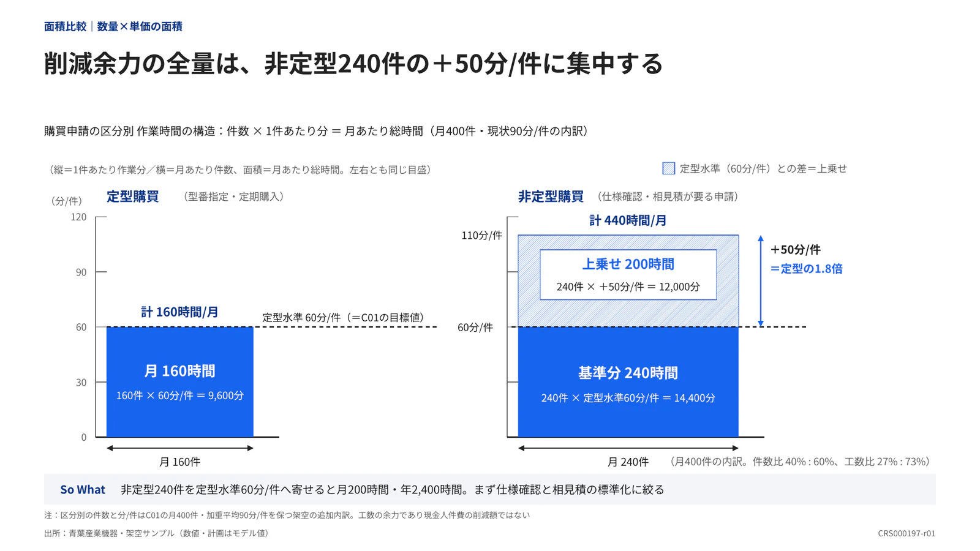980x551 pixels.
Task: Click the 定型購買 chart heading
Action: pos(133,197)
